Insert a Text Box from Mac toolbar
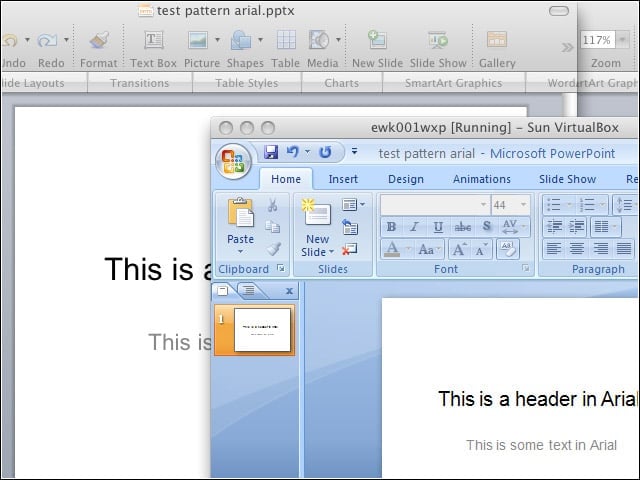The height and width of the screenshot is (480, 640). [153, 40]
